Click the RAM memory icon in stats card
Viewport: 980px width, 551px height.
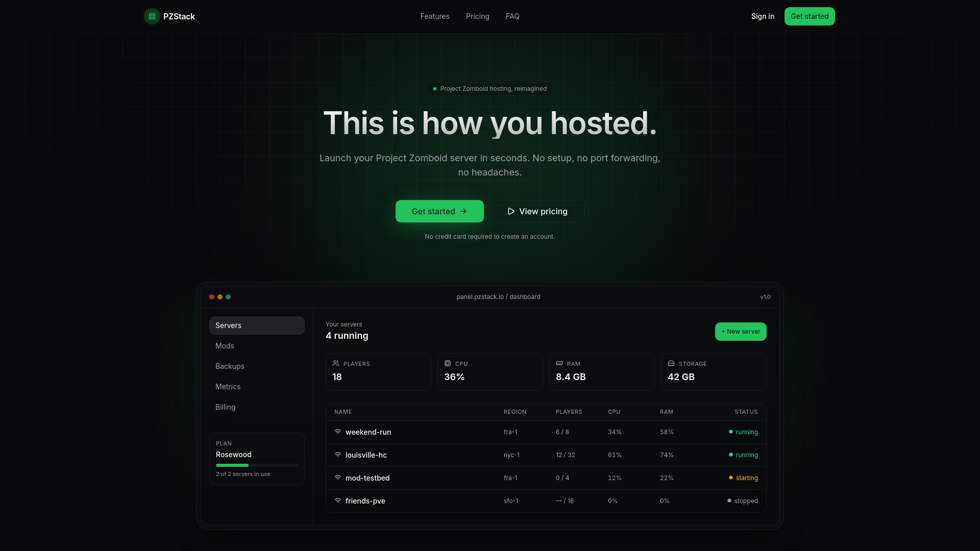click(559, 363)
